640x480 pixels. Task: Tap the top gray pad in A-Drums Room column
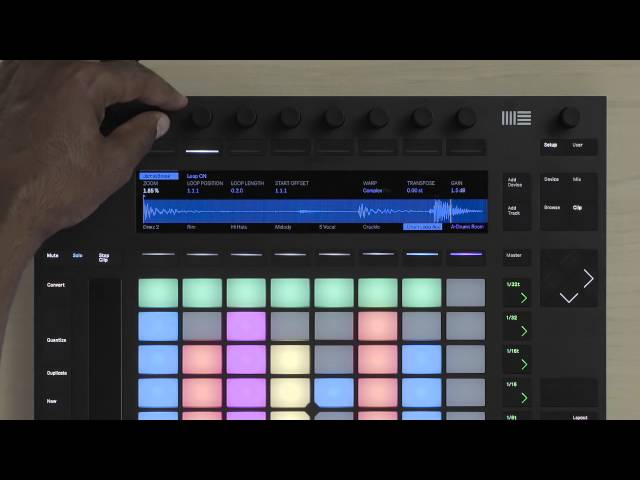tap(466, 293)
